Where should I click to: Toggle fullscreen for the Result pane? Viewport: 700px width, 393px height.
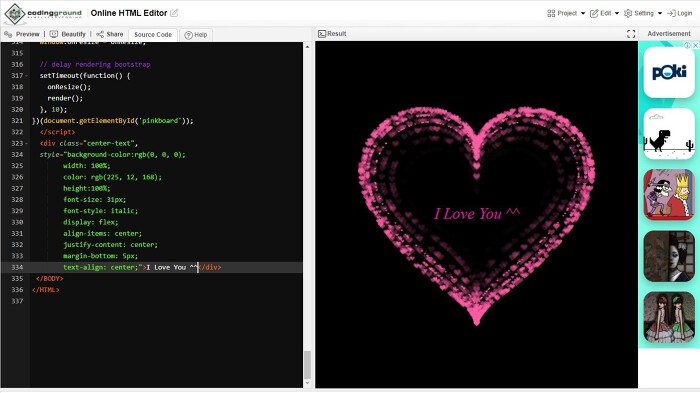pos(631,34)
